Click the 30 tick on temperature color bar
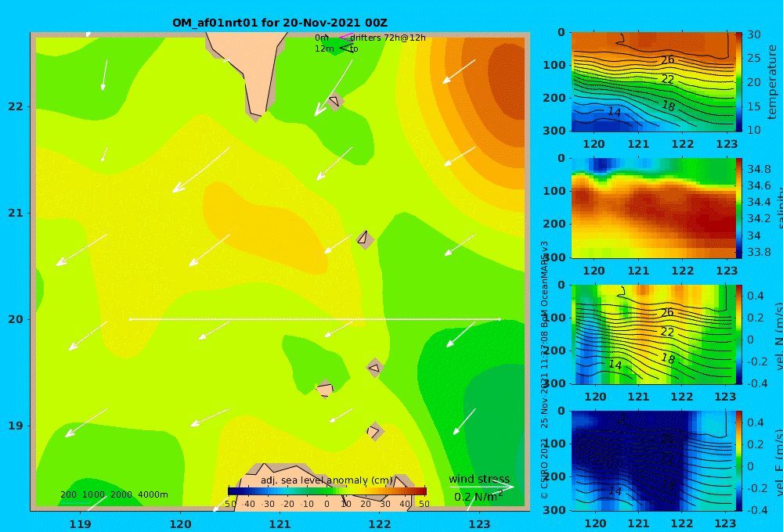The image size is (783, 532). point(754,34)
